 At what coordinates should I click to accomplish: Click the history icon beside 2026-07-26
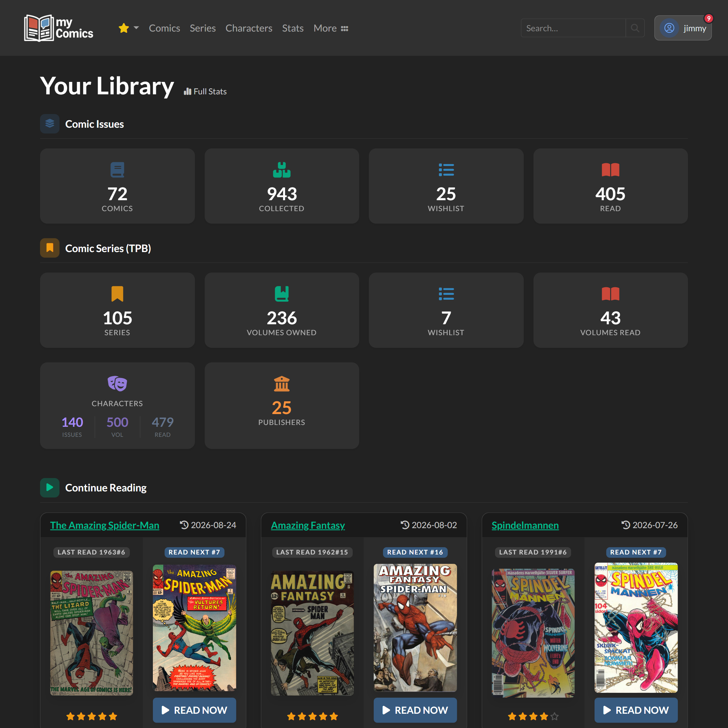click(x=625, y=524)
